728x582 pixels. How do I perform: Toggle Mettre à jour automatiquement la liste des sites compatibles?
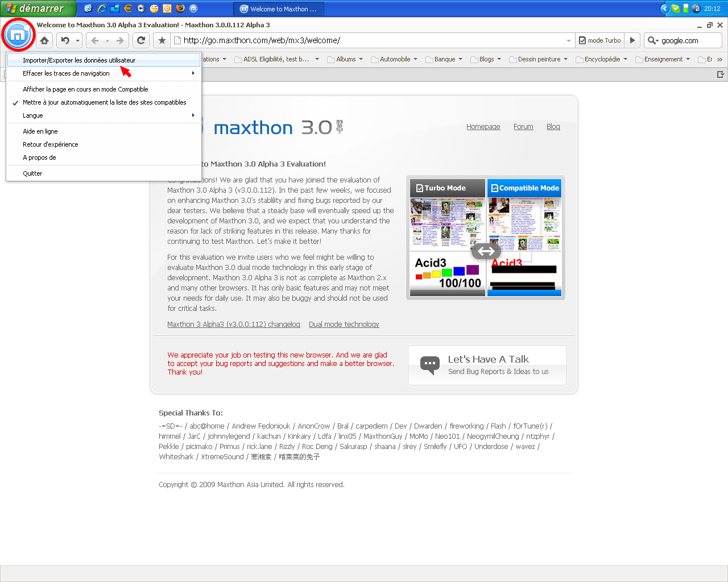pyautogui.click(x=104, y=102)
